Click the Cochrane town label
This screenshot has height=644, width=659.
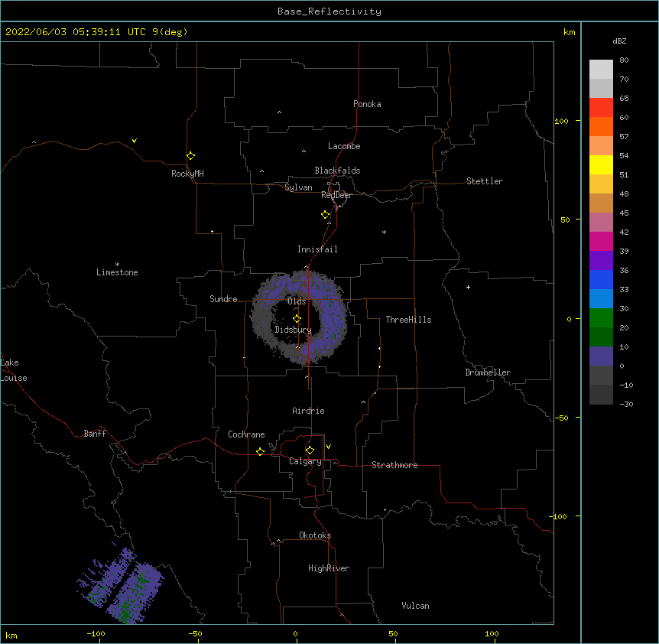click(x=246, y=434)
